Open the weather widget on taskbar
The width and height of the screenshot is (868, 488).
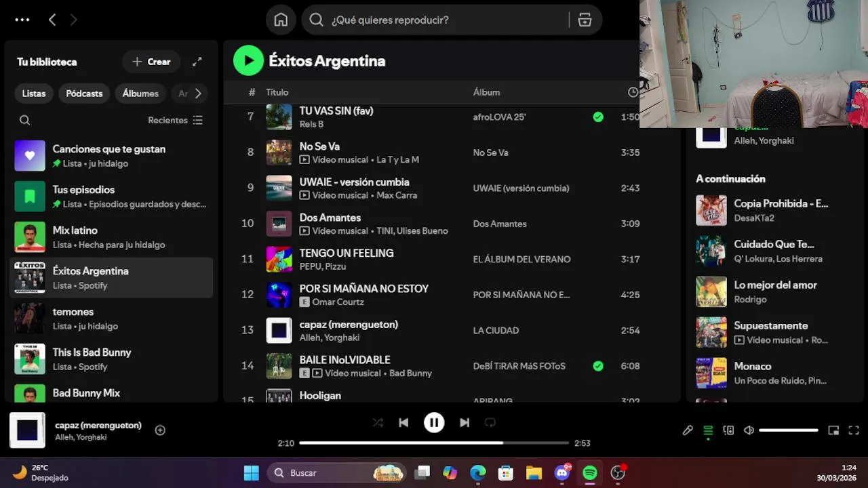click(x=41, y=472)
